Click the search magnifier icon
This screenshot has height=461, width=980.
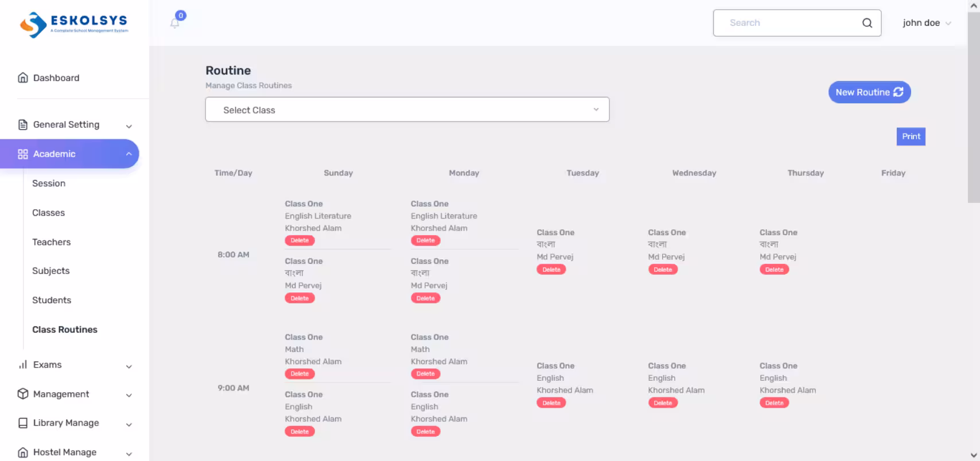tap(867, 23)
